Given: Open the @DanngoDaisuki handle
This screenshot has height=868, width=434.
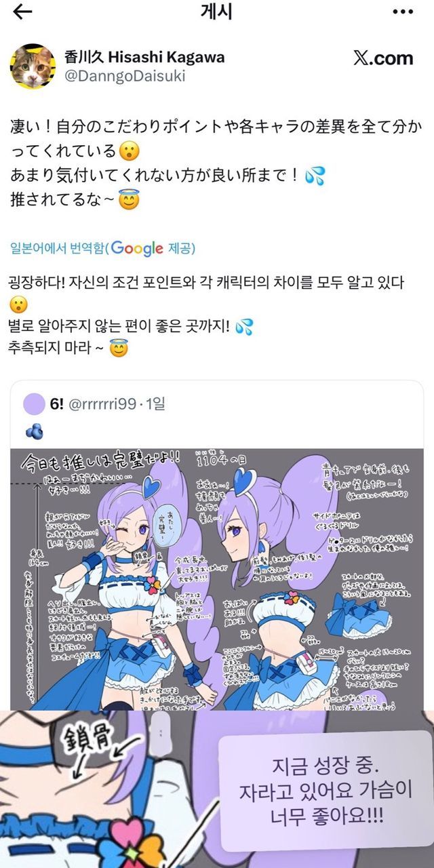Looking at the screenshot, I should coord(124,77).
